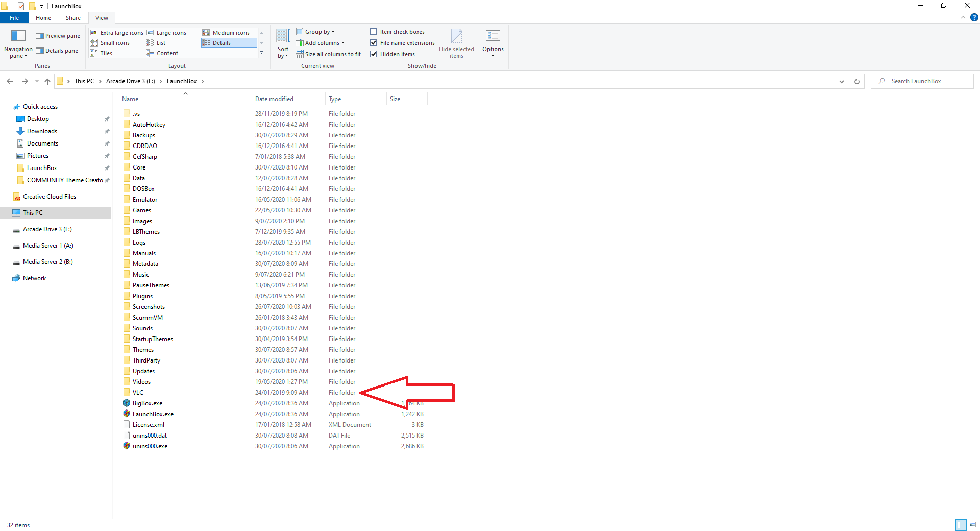Switch to the Home ribbon tab
Viewport: 980px width, 531px height.
43,18
